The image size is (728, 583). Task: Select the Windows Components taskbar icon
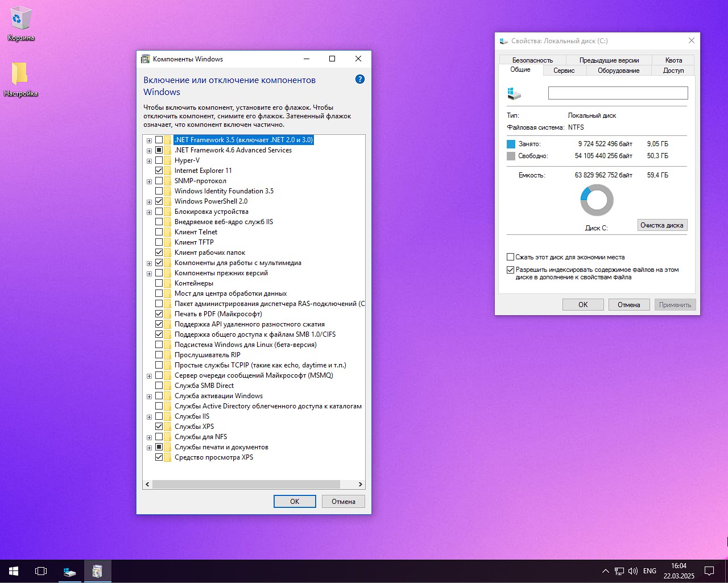pos(97,571)
